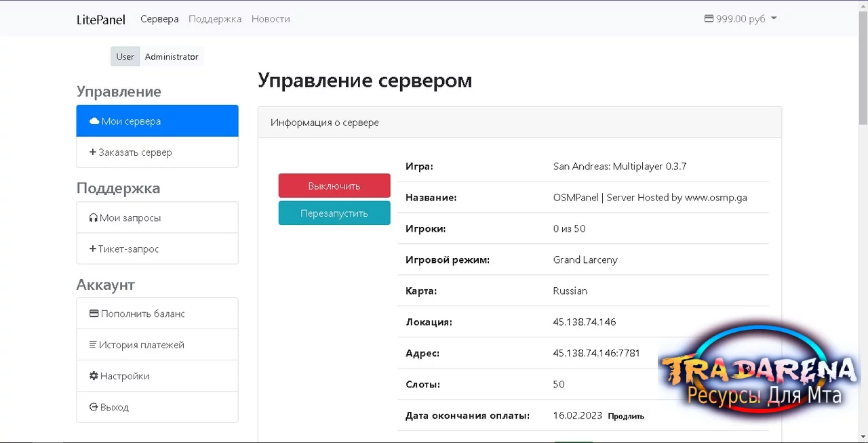Image resolution: width=868 pixels, height=443 pixels.
Task: Open the Новости nav menu item
Action: point(271,19)
